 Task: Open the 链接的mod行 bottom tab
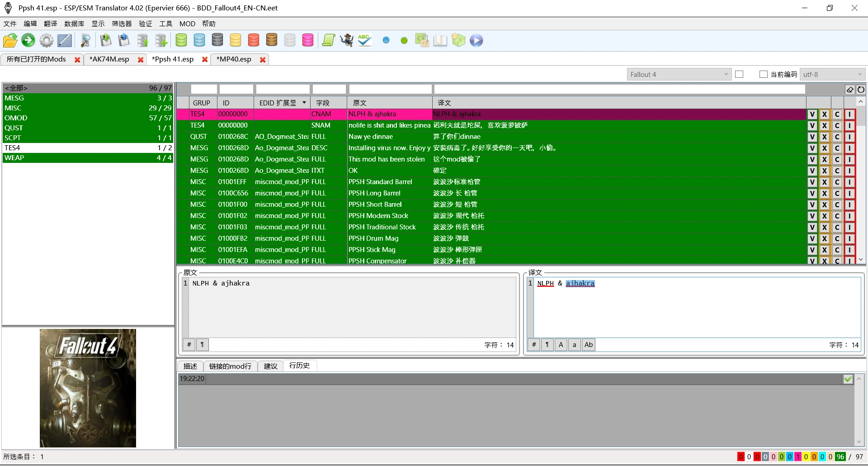[x=230, y=366]
